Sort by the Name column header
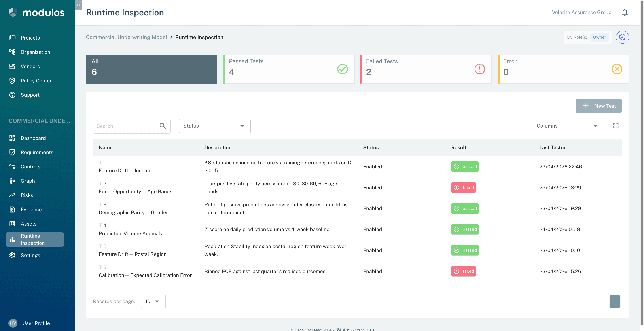This screenshot has width=644, height=331. pos(106,148)
